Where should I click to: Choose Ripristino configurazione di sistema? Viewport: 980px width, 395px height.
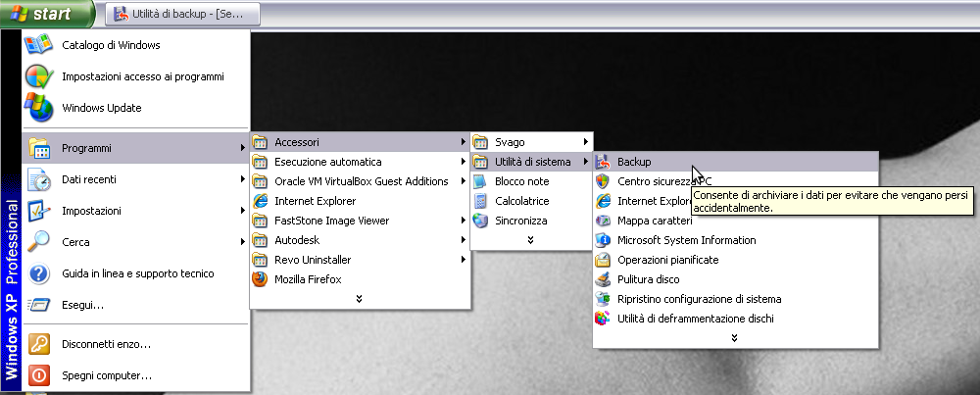click(x=699, y=299)
